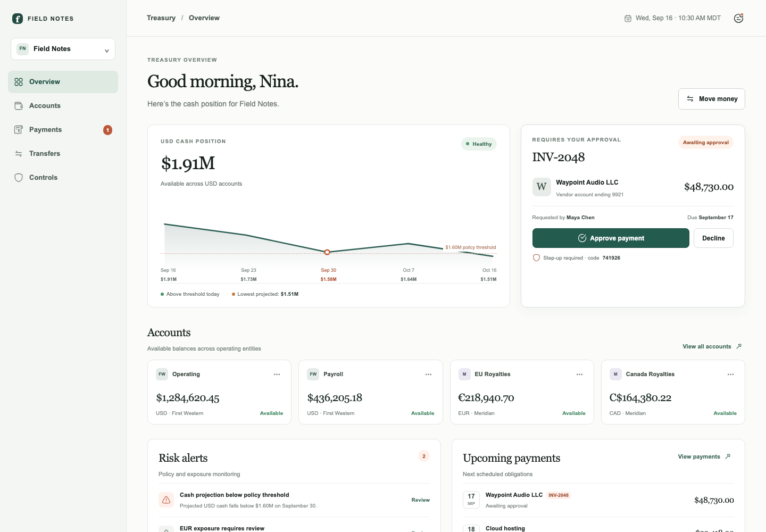This screenshot has height=532, width=766.
Task: Click the Treasury breadcrumb
Action: [x=161, y=18]
